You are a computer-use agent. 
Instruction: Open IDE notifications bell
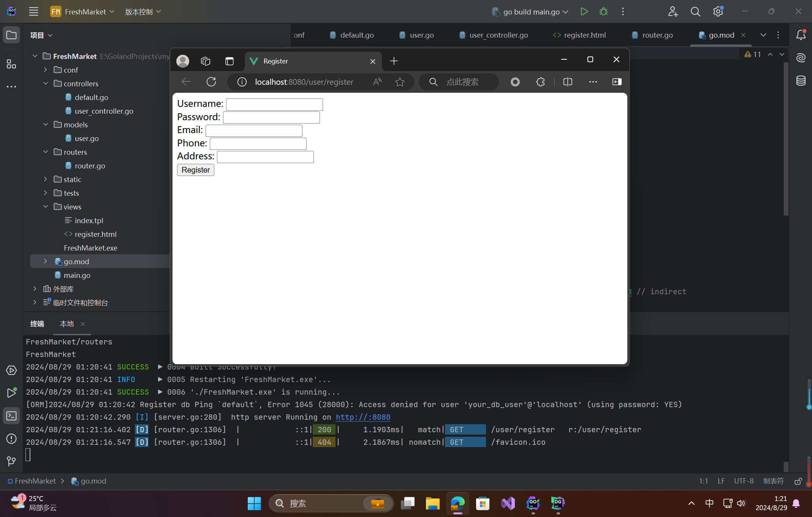point(801,35)
